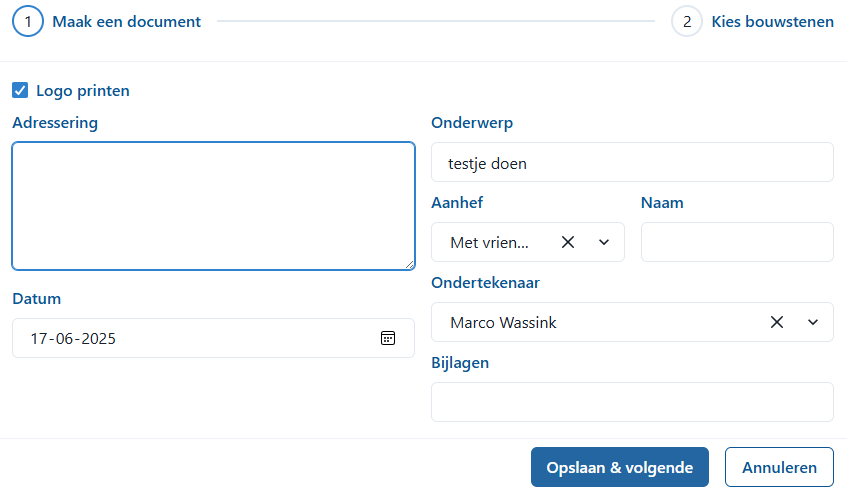This screenshot has height=502, width=847.
Task: Clear the Aanhef selection with X
Action: tap(568, 242)
